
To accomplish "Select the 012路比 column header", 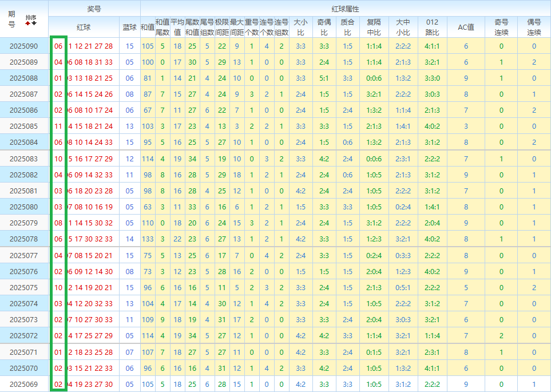I will pyautogui.click(x=432, y=27).
